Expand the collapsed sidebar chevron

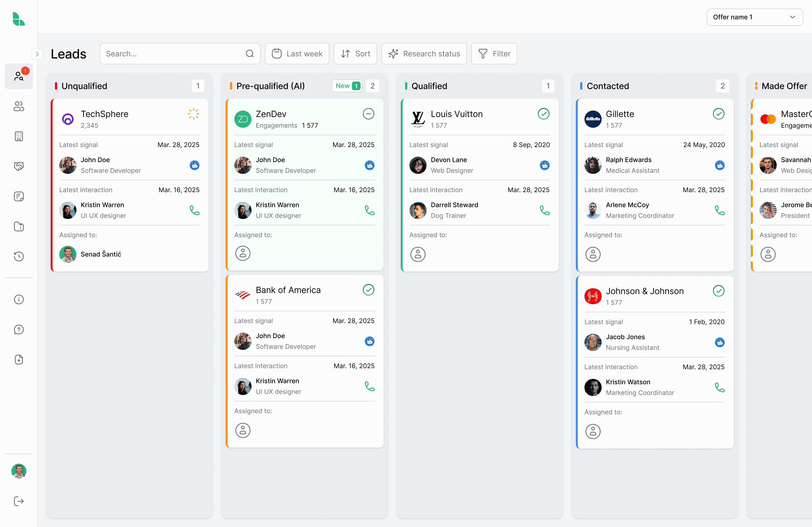37,54
